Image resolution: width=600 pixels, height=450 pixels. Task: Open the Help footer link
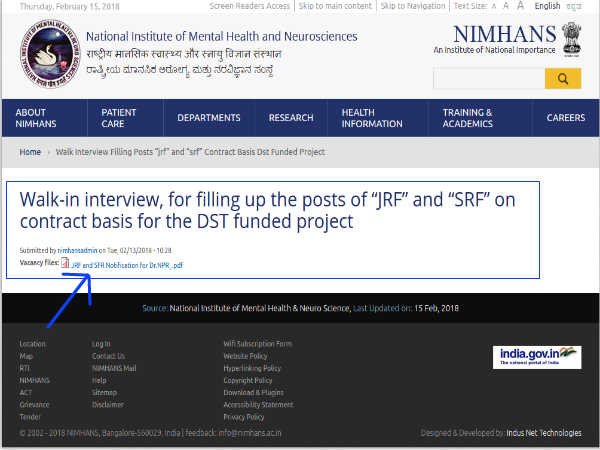coord(99,380)
